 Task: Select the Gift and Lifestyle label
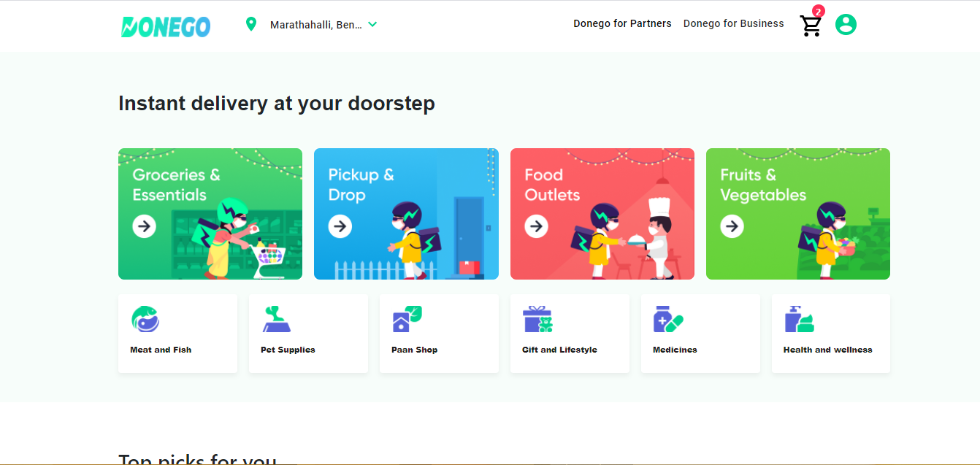point(559,350)
